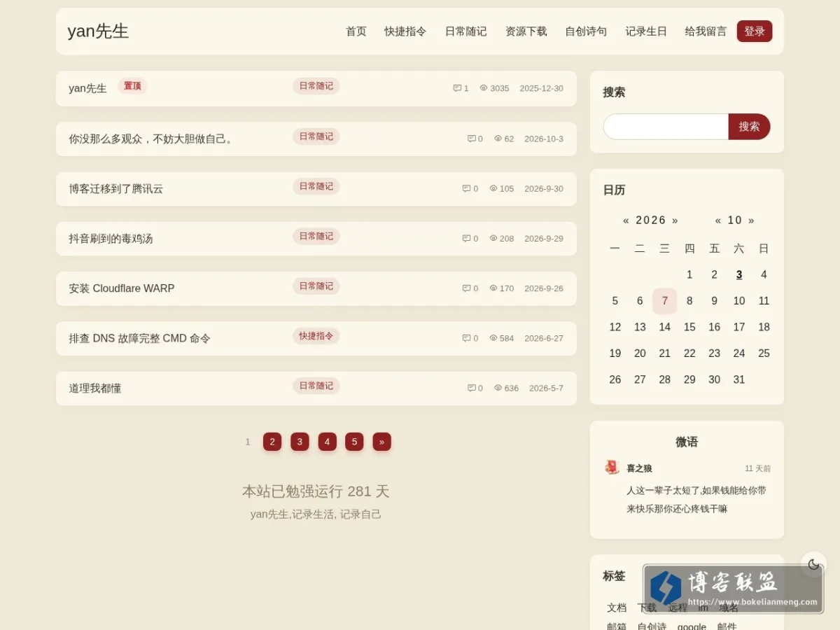The height and width of the screenshot is (630, 840).
Task: Open post '博客迁移到了腾讯云'
Action: click(x=116, y=188)
